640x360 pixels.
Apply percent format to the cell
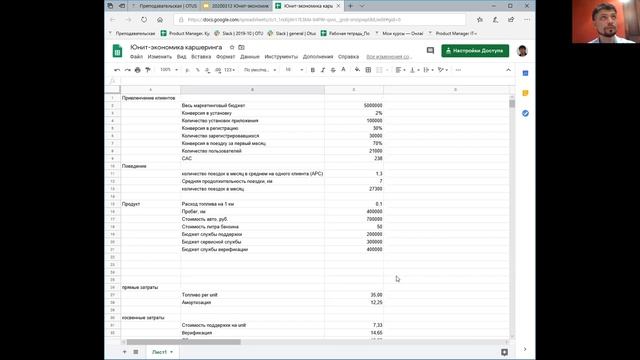(198, 70)
